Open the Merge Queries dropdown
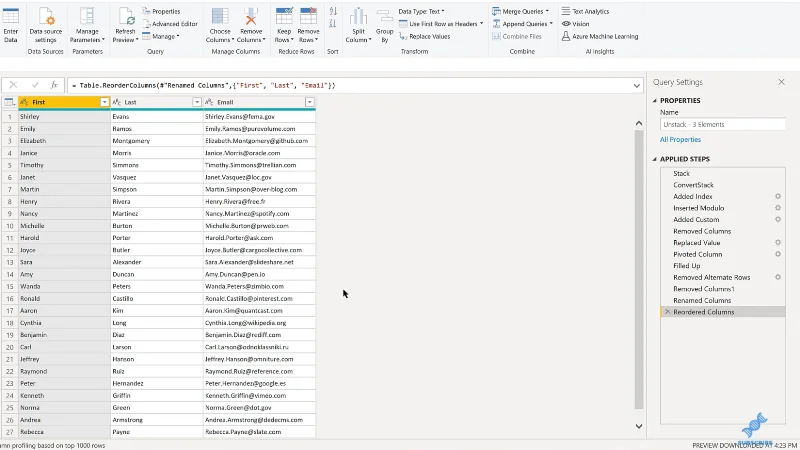Viewport: 800px width, 450px height. [x=520, y=11]
